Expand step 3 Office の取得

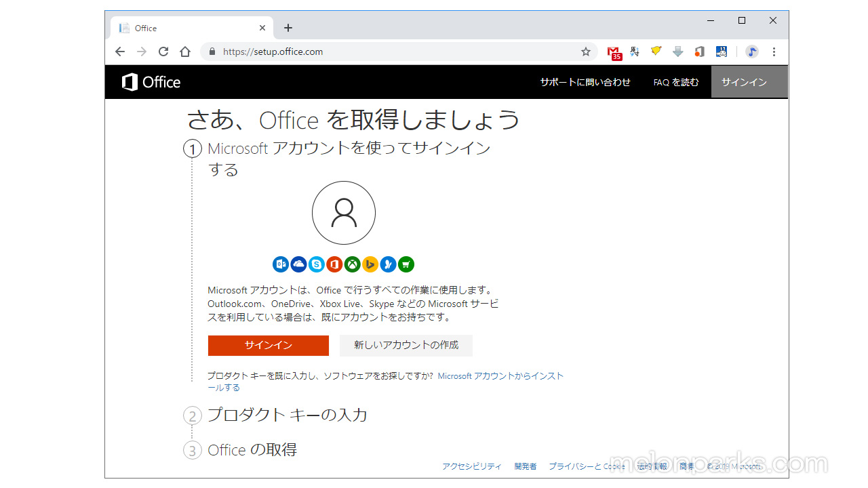click(240, 450)
